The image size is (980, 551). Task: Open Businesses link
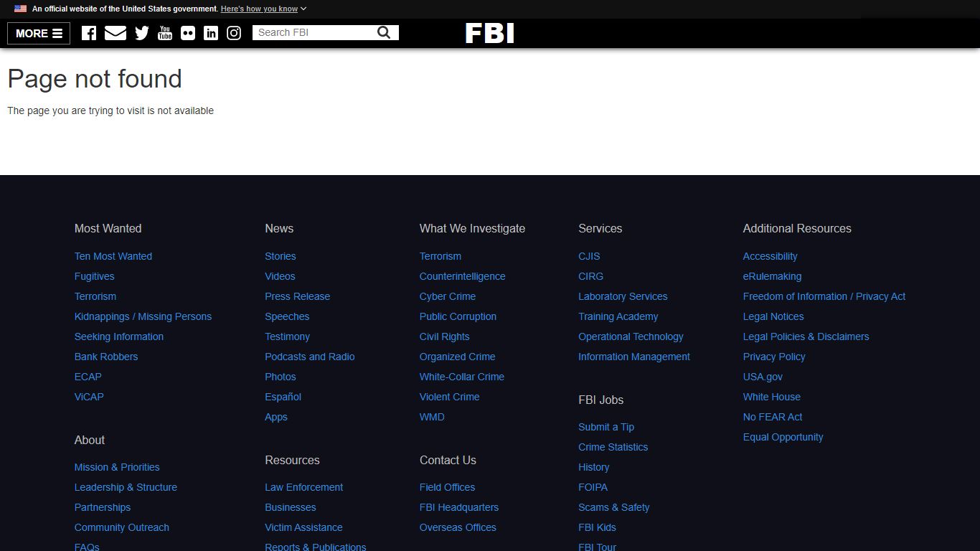pyautogui.click(x=291, y=507)
